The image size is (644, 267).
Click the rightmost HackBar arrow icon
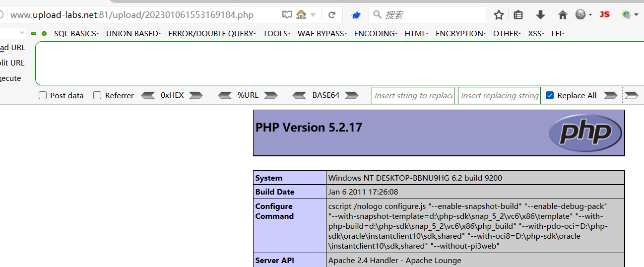631,95
